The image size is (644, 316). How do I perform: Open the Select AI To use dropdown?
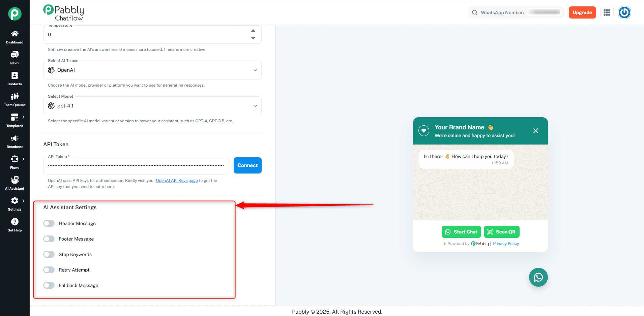152,70
